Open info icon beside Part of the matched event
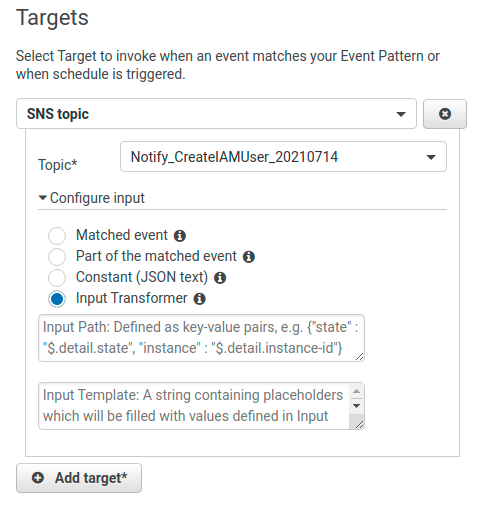Image resolution: width=482 pixels, height=510 pixels. pos(249,257)
